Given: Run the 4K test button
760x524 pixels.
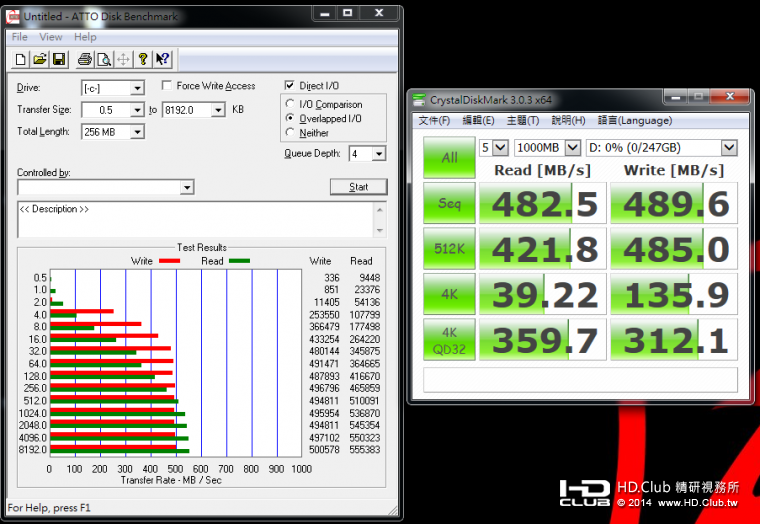Looking at the screenshot, I should (x=449, y=294).
